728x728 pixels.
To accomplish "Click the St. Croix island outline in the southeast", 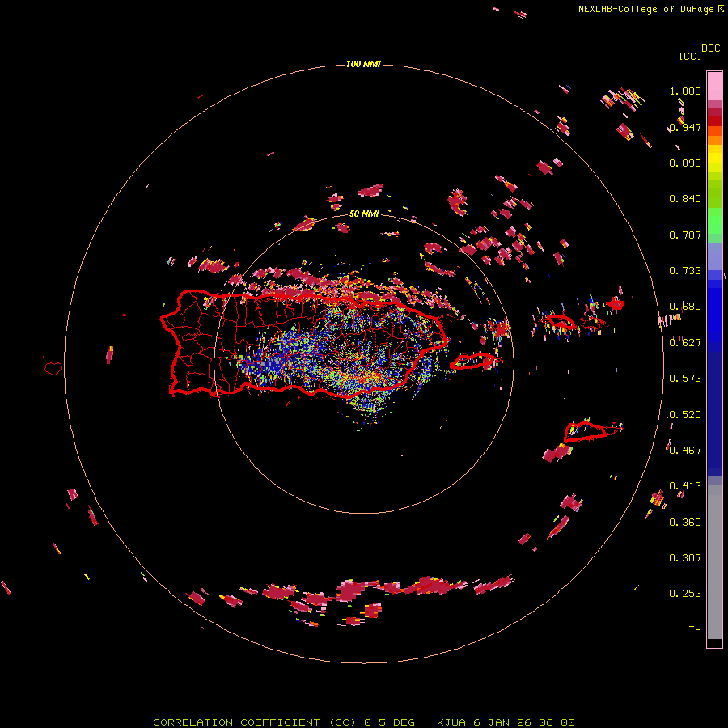I will (x=585, y=432).
